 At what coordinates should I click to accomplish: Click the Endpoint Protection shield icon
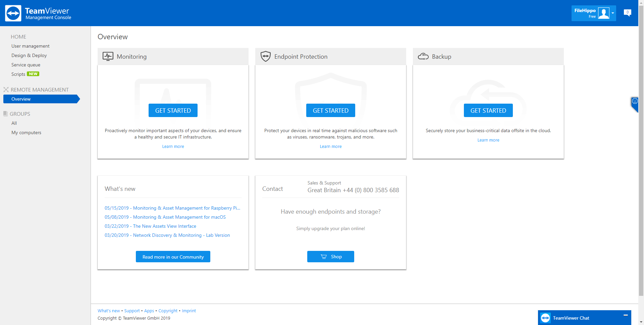click(x=266, y=56)
